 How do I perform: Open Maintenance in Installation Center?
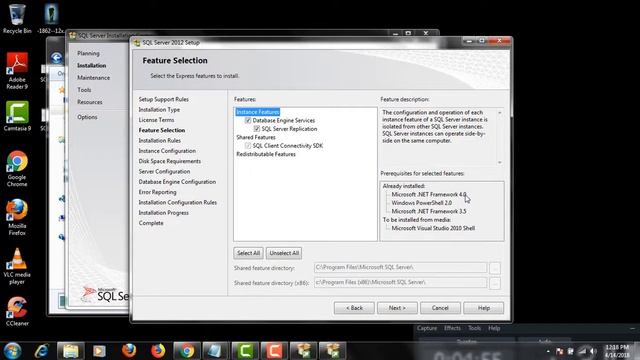point(93,78)
